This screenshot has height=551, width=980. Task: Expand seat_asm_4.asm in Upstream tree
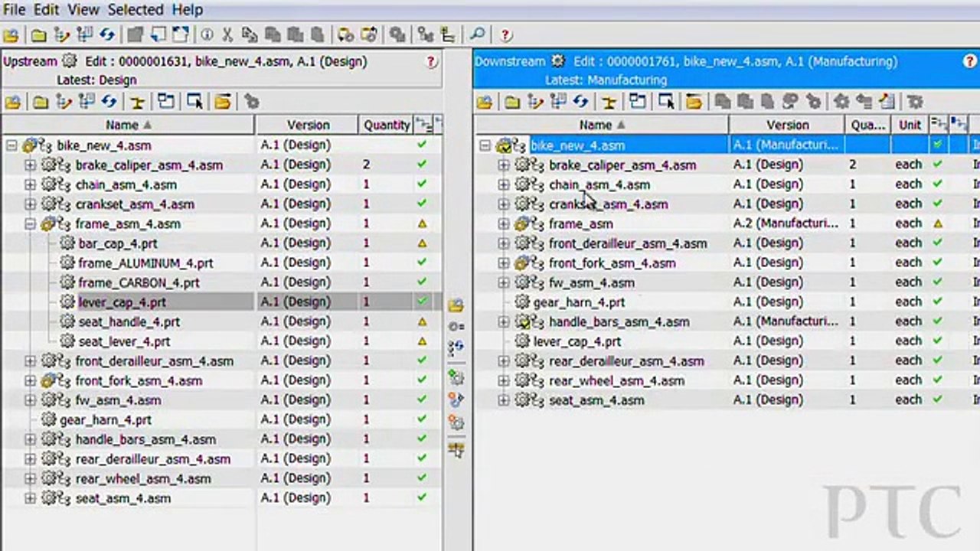pos(30,498)
